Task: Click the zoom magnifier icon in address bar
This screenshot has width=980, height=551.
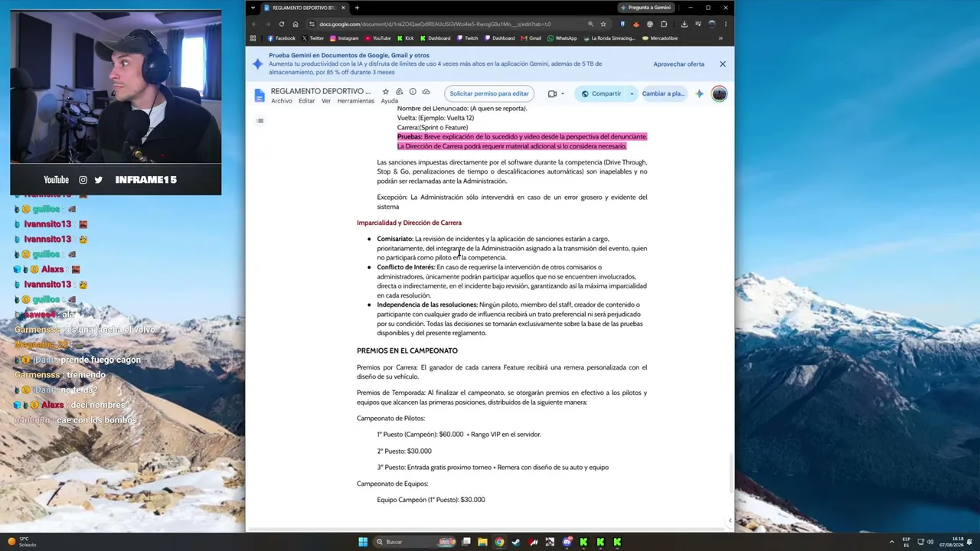Action: point(590,24)
